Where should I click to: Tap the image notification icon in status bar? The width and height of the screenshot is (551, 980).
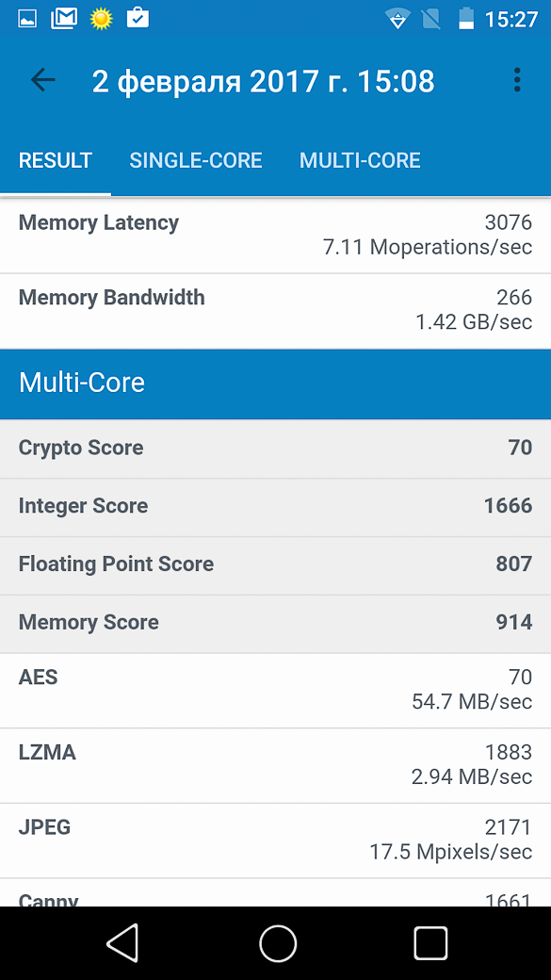[x=27, y=19]
